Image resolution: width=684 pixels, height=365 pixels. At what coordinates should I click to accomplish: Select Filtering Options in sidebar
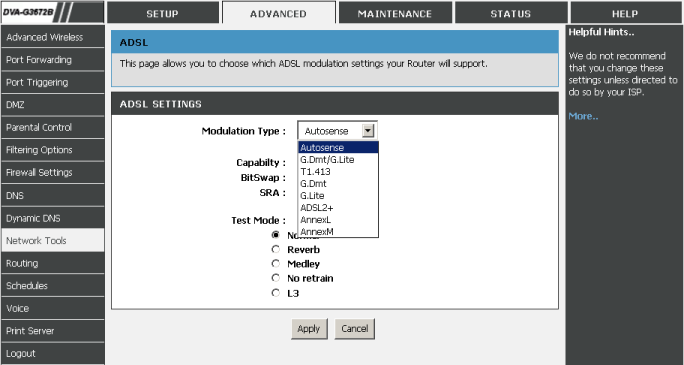pos(52,150)
